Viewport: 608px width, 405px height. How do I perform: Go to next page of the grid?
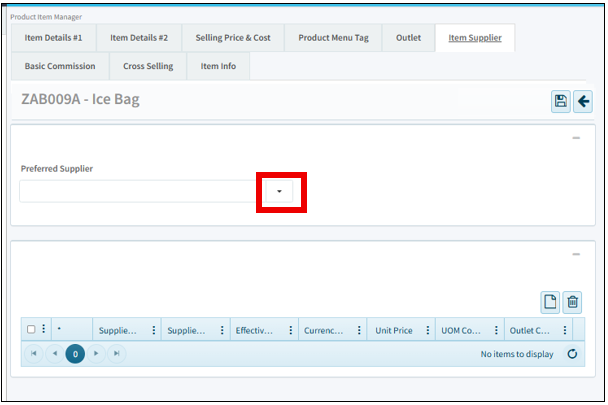[x=97, y=354]
